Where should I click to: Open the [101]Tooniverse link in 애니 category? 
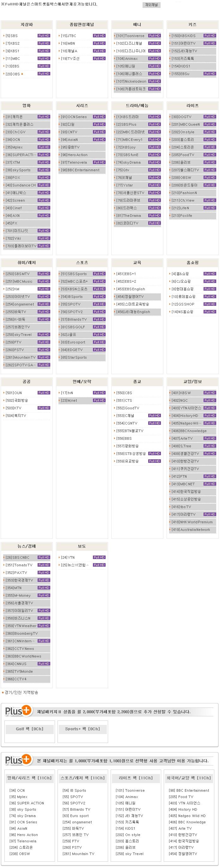[x=130, y=36]
